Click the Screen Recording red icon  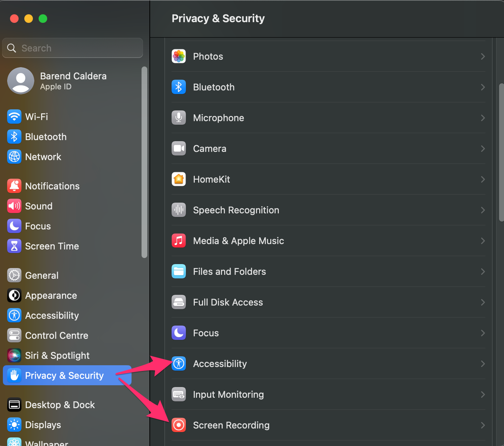coord(179,425)
